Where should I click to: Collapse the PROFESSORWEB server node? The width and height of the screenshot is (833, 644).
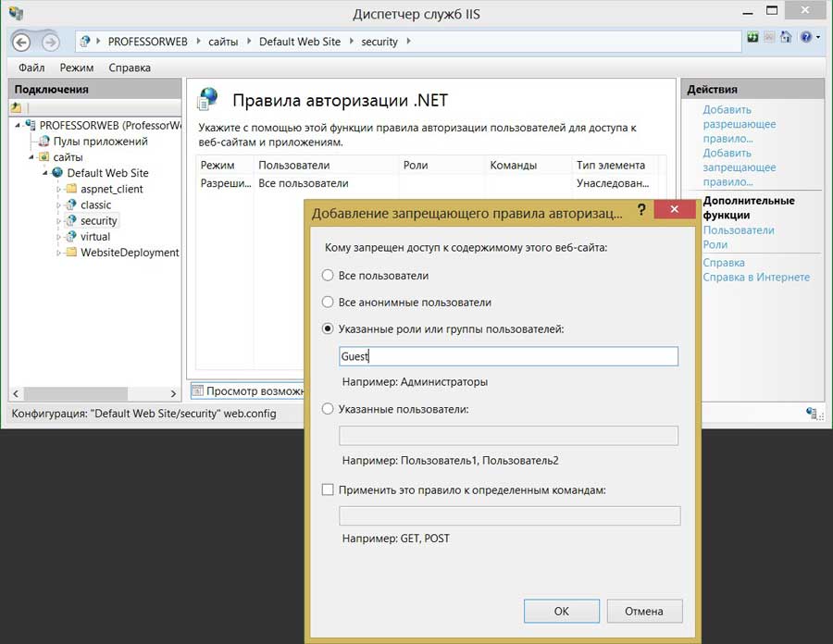[x=18, y=126]
